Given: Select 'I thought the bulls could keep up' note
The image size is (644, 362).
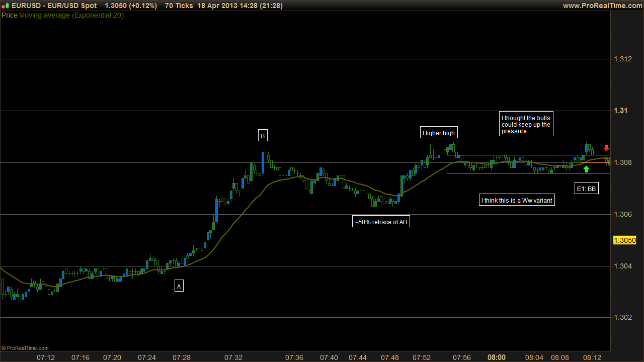Looking at the screenshot, I should click(x=526, y=124).
